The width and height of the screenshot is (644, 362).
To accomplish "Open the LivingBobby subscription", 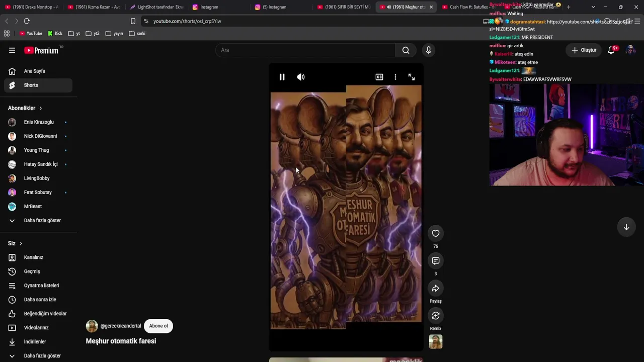I will tap(38, 178).
